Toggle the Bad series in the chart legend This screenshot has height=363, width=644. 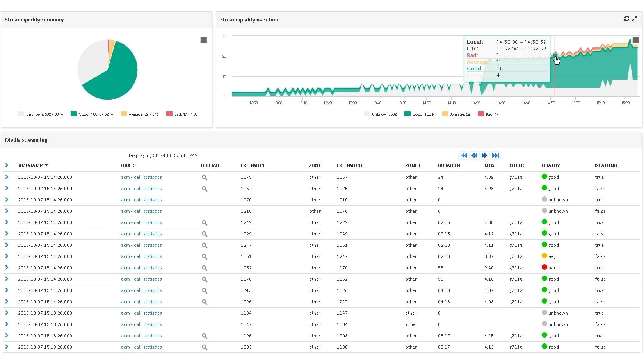coord(488,114)
